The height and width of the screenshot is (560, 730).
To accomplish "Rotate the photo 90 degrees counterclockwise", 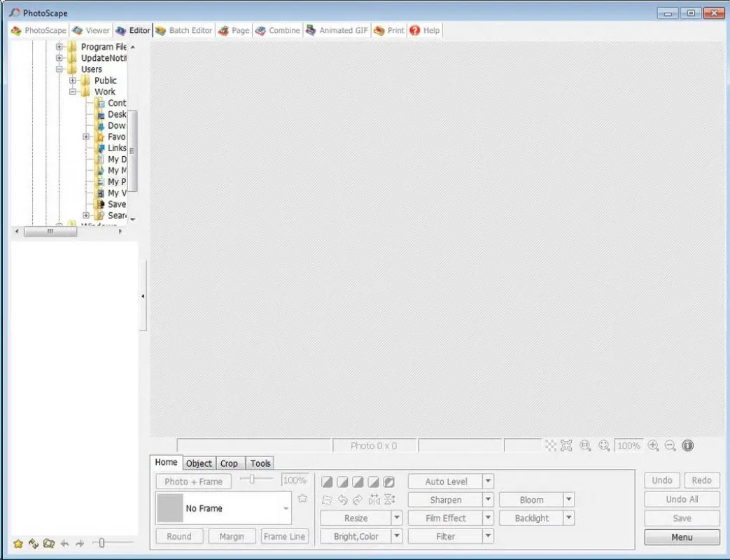I will click(x=343, y=500).
